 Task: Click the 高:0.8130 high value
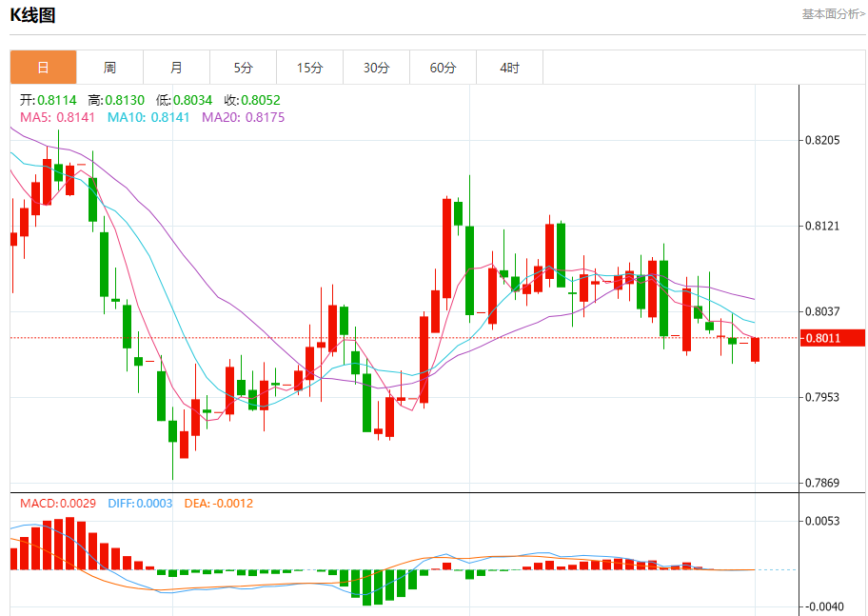(116, 100)
